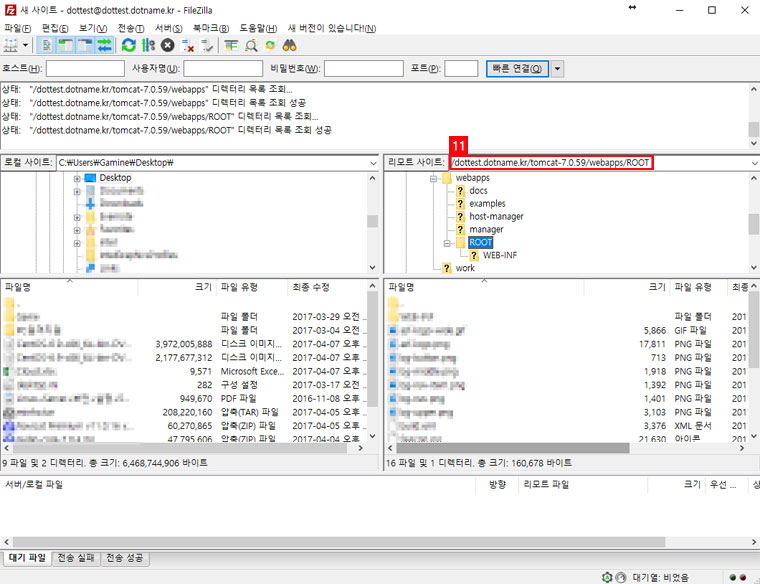Toggle local directory tree view icon
760x584 pixels.
(x=66, y=45)
